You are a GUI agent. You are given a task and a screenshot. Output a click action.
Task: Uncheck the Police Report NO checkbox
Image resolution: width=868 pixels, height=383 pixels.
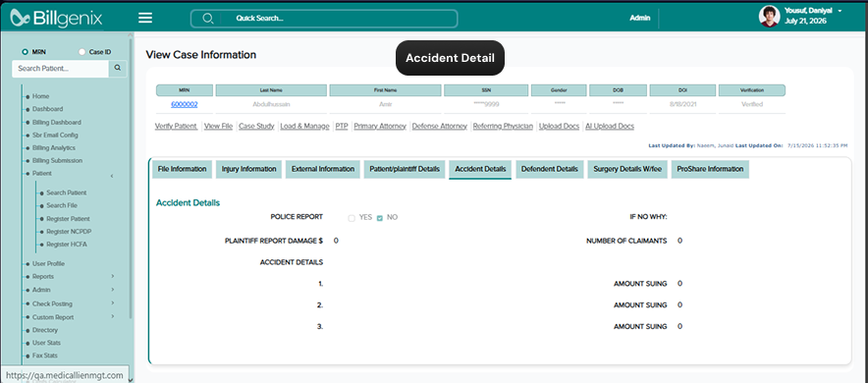point(380,218)
